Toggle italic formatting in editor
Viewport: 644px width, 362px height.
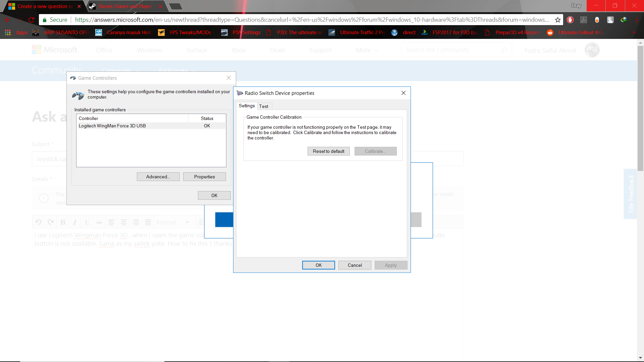tap(75, 222)
